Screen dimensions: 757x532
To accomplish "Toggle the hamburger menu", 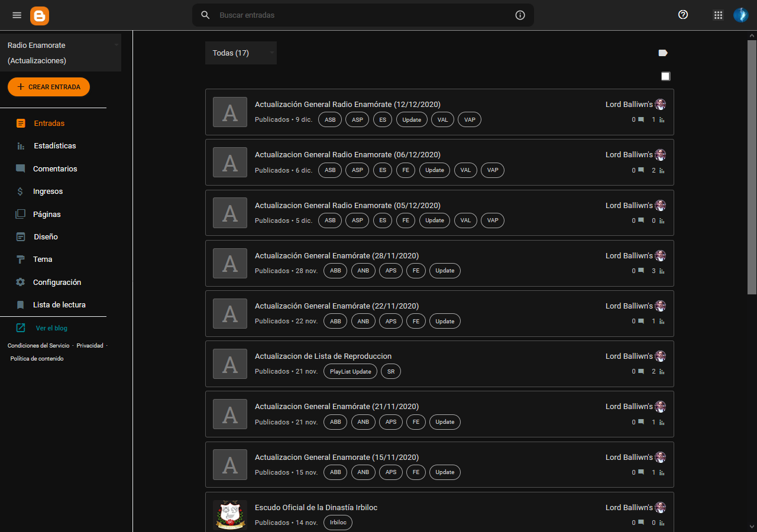I will click(17, 15).
